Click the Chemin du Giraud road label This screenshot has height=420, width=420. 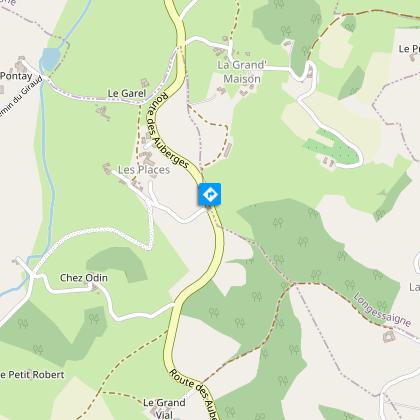click(21, 98)
